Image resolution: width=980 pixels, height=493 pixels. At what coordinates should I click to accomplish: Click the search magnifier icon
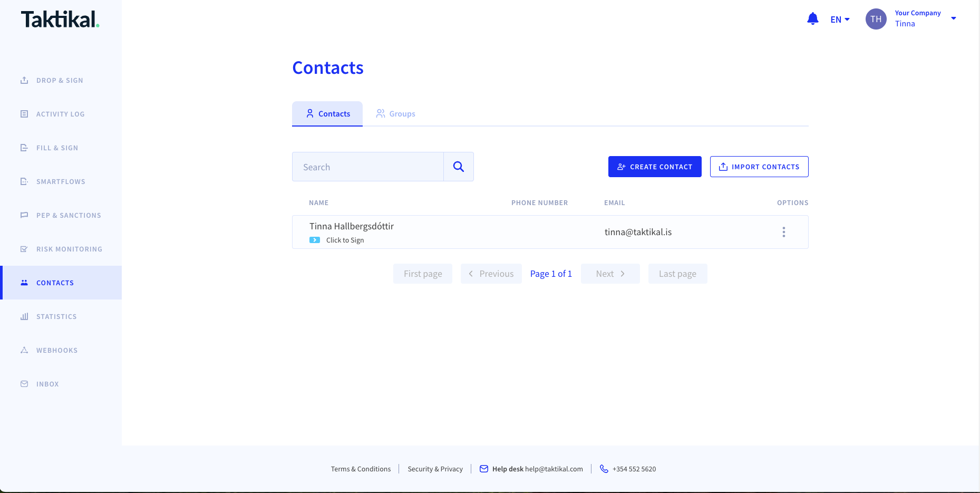coord(458,167)
